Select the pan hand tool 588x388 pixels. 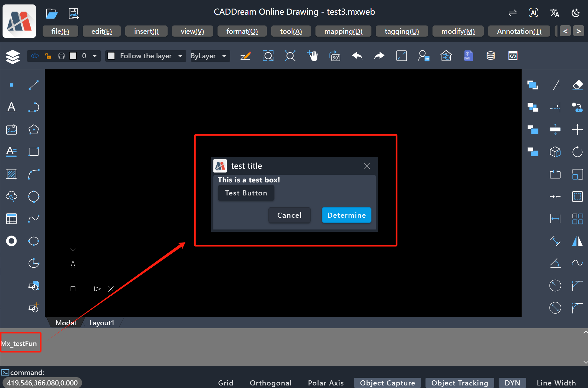[313, 56]
